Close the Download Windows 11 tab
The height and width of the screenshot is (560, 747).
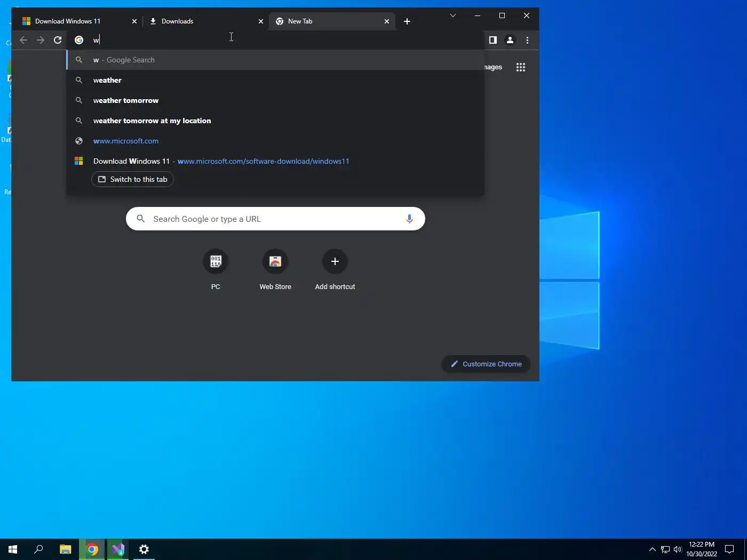(134, 21)
